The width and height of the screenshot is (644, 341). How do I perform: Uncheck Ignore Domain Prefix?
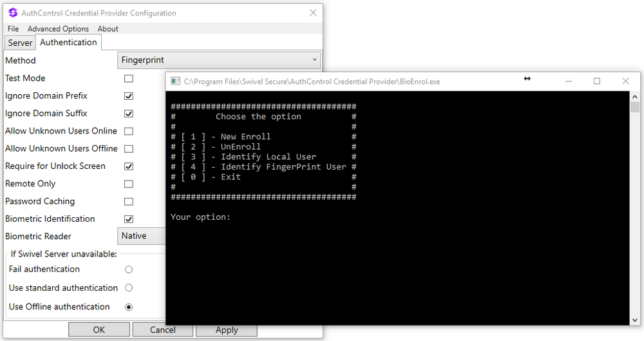coord(129,96)
